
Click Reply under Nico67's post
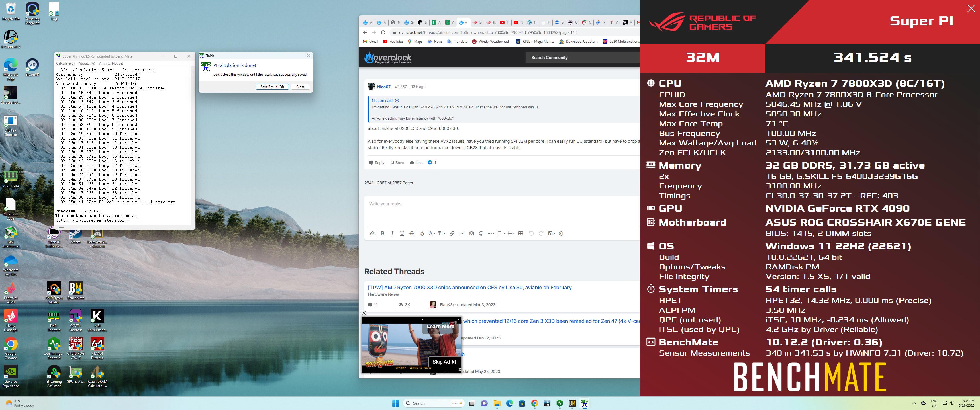(x=376, y=163)
